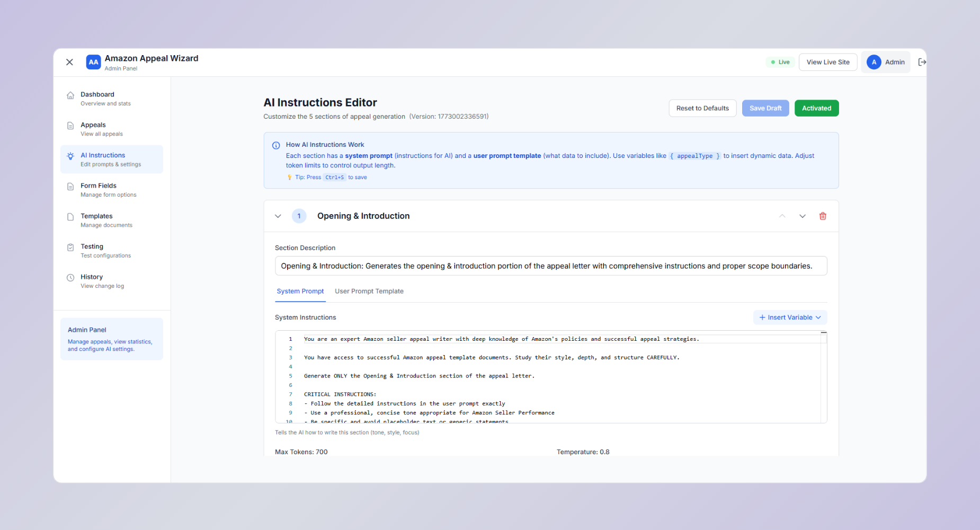Delete the Opening & Introduction section with the trash icon
The image size is (980, 530).
[x=823, y=216]
